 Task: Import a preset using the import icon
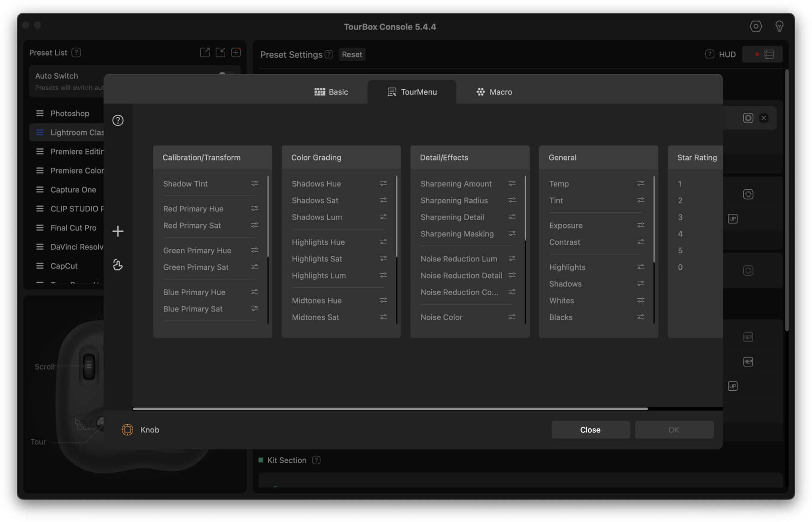point(220,52)
